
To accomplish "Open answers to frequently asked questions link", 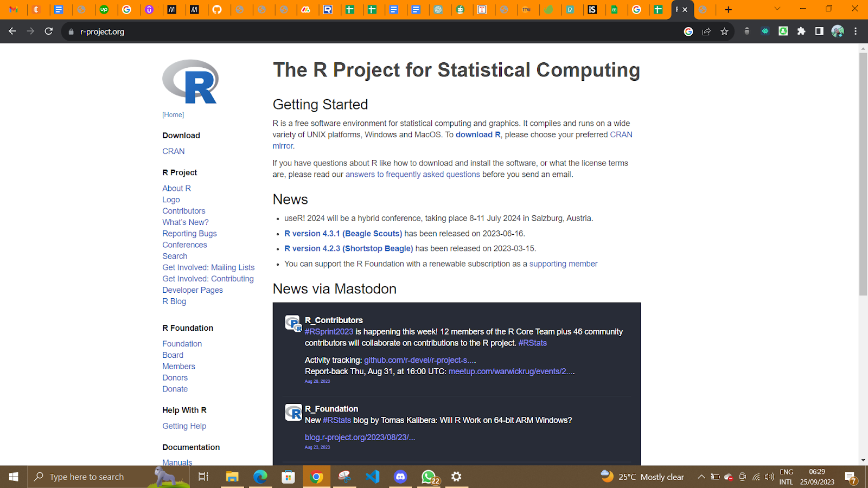I will point(412,175).
